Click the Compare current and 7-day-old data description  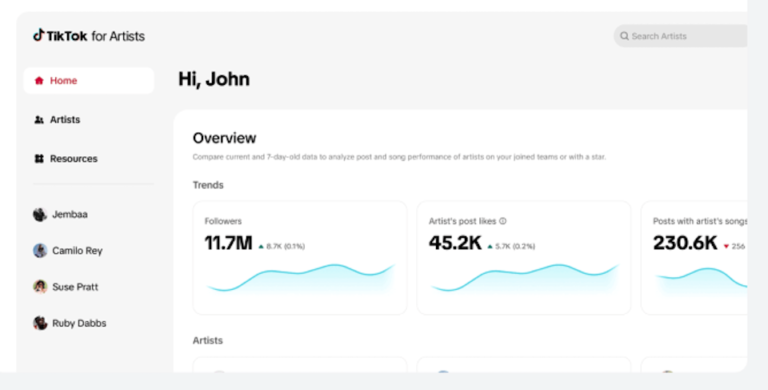click(x=399, y=157)
